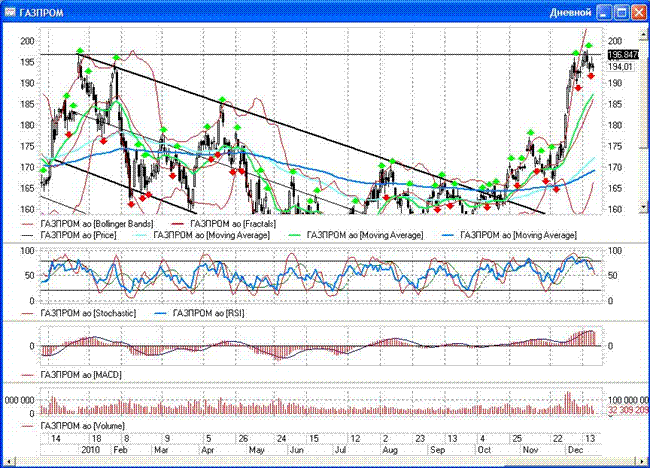Maximize the ГАЗПРОМ chart window

pos(621,12)
